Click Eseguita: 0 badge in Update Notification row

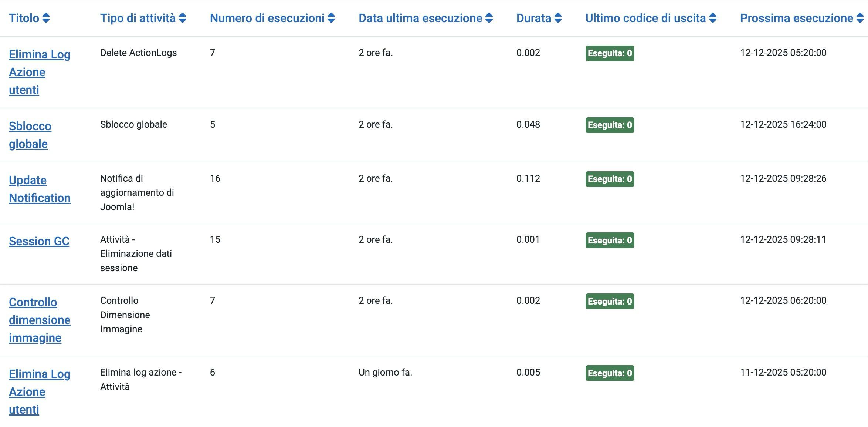coord(610,179)
